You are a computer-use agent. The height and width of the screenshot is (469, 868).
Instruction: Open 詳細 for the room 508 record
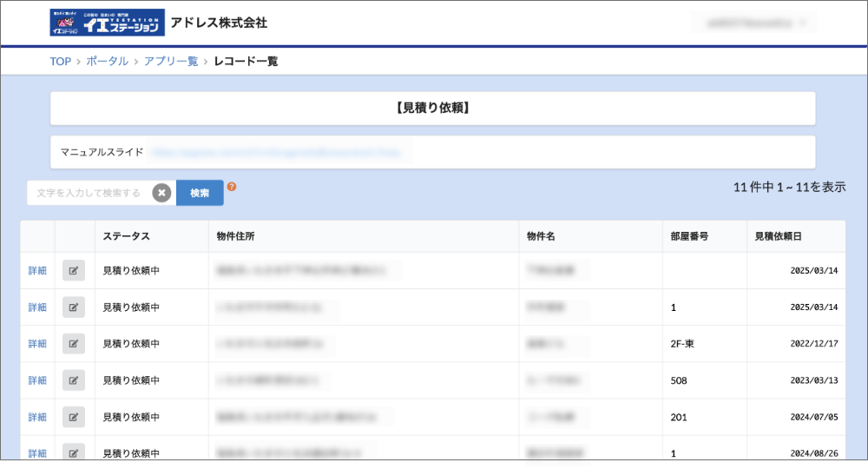click(x=37, y=380)
